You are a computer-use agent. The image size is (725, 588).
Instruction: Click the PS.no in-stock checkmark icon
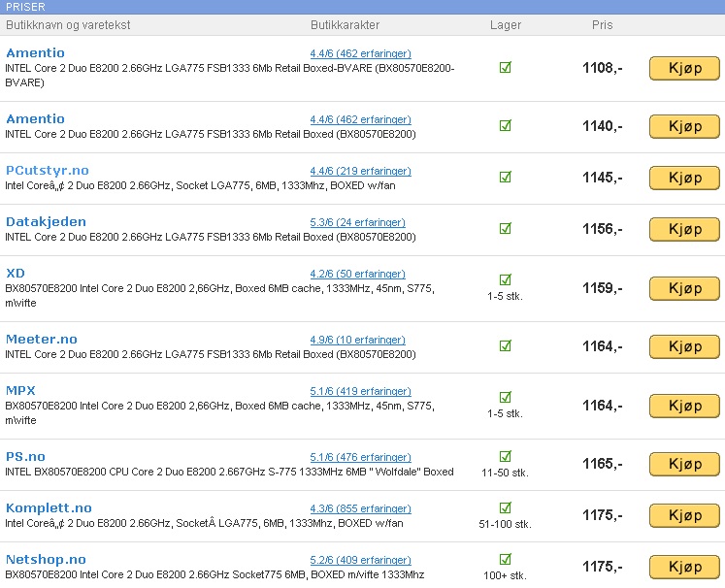click(x=506, y=456)
